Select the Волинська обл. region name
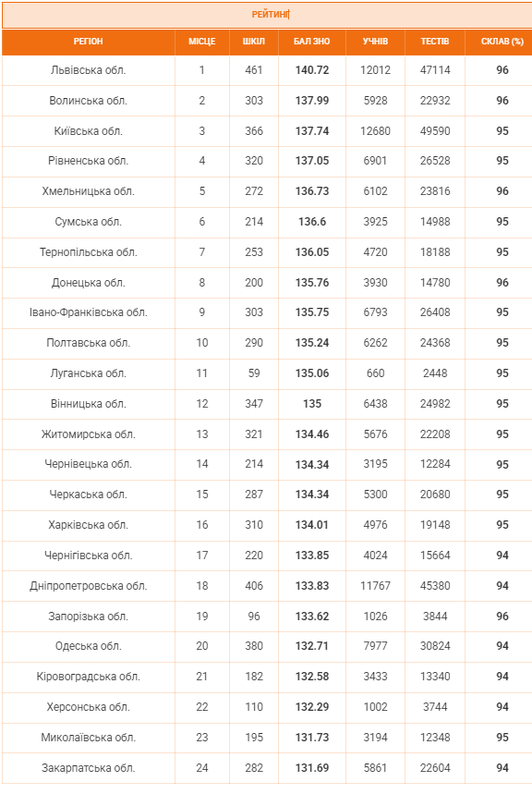The image size is (532, 794). click(x=88, y=101)
